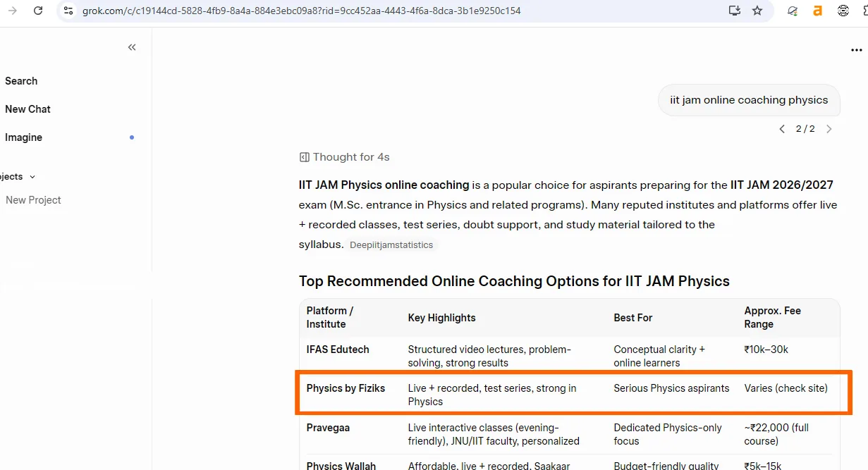Open the Deepiitjamstatistics source citation
The width and height of the screenshot is (868, 470).
click(391, 245)
